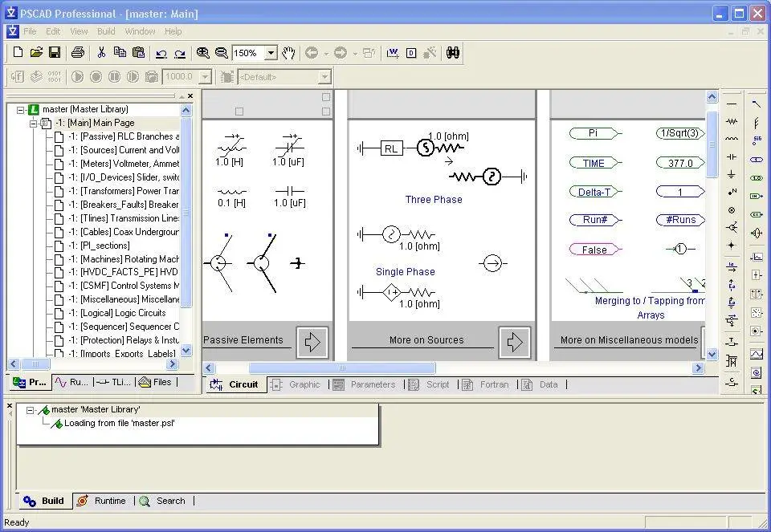The width and height of the screenshot is (771, 532).
Task: Select the capacitor component in palette
Action: pos(732,156)
